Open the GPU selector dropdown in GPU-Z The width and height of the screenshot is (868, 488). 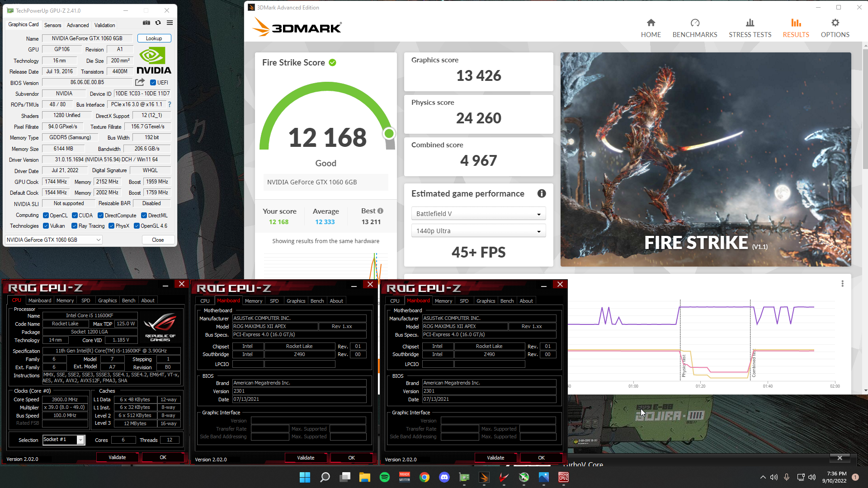coord(54,240)
